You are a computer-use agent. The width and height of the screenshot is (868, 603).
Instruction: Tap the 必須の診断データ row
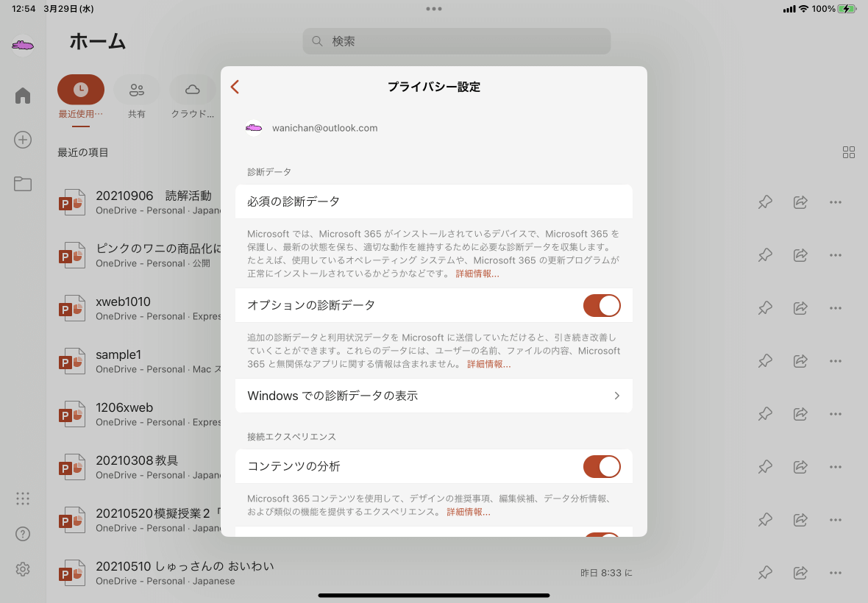(x=433, y=201)
